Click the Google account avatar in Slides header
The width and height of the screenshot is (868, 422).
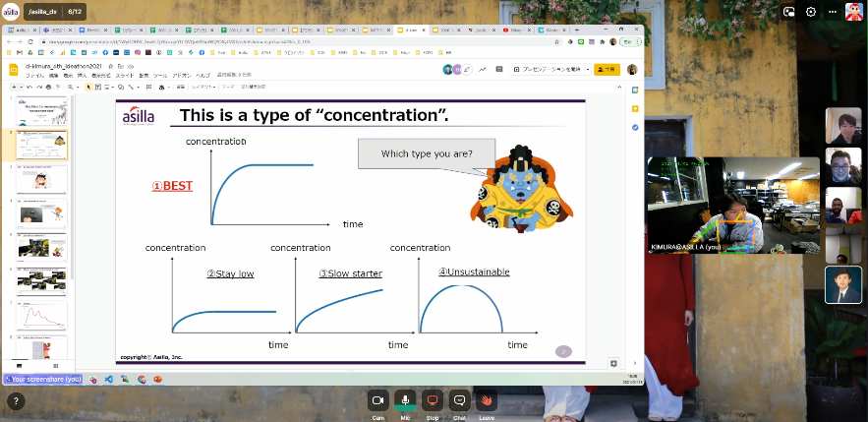click(632, 69)
